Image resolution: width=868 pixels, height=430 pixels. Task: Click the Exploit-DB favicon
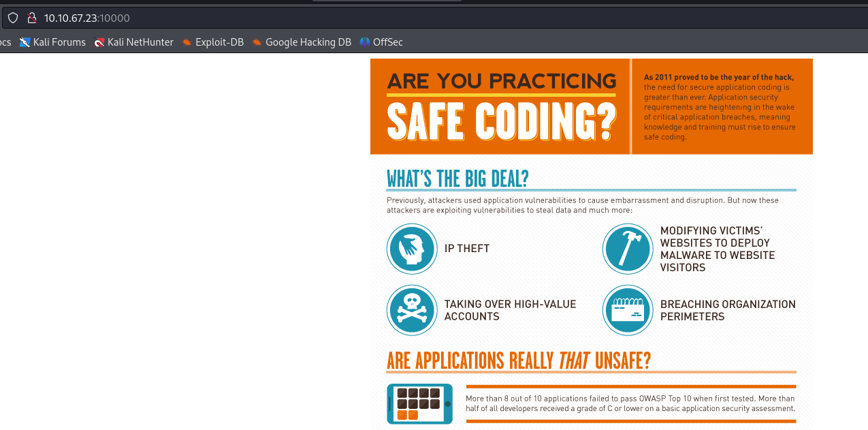tap(187, 42)
